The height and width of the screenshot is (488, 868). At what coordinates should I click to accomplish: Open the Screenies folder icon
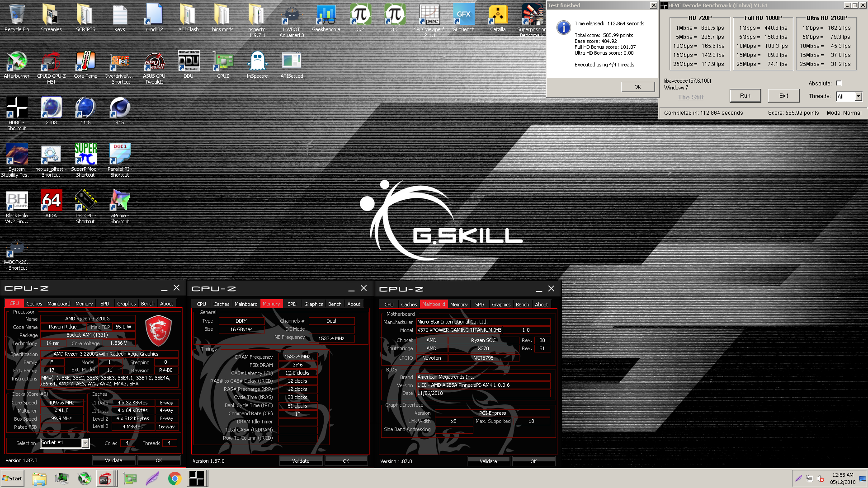point(51,18)
